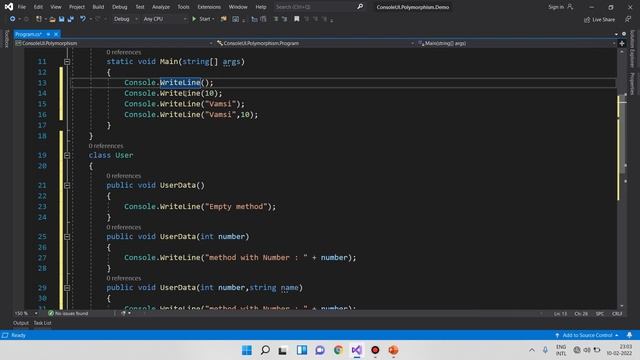This screenshot has height=360, width=640.
Task: Click the vertical scrollbar in the editor
Action: [x=622, y=180]
